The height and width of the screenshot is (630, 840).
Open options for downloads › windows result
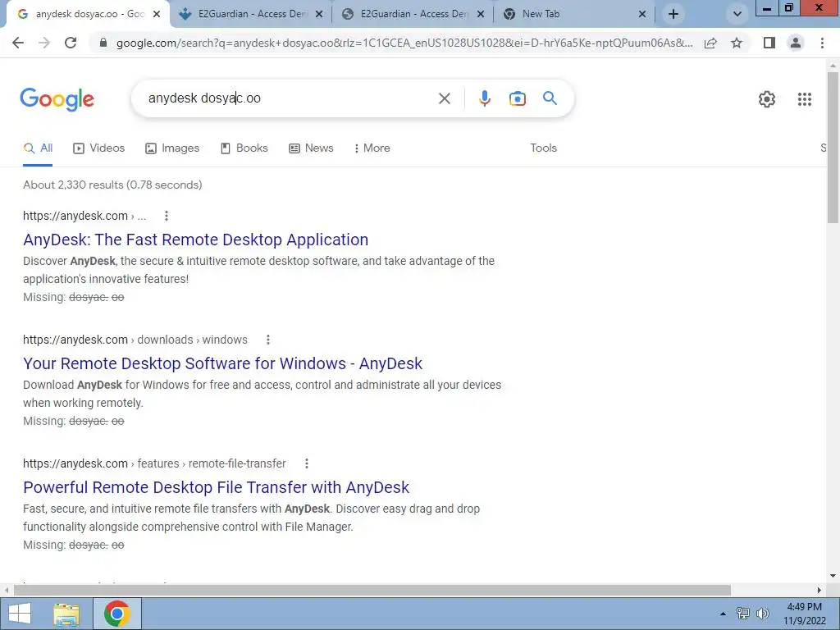pyautogui.click(x=268, y=340)
